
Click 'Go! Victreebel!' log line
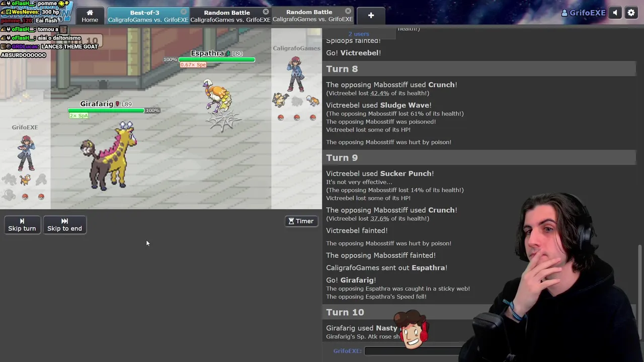click(x=353, y=53)
